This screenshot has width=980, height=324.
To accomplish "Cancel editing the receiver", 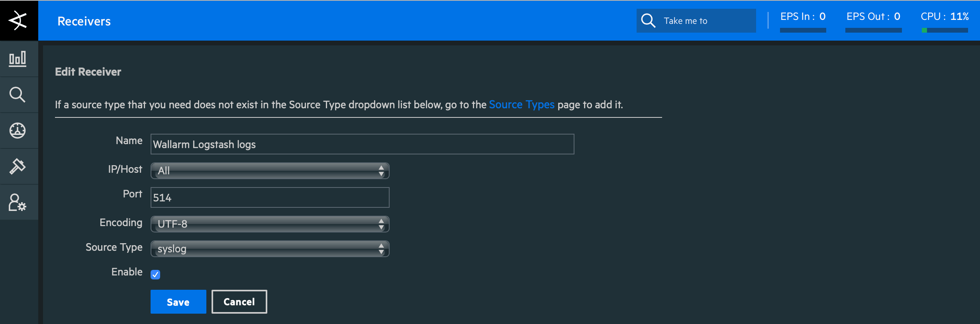I will pyautogui.click(x=239, y=302).
